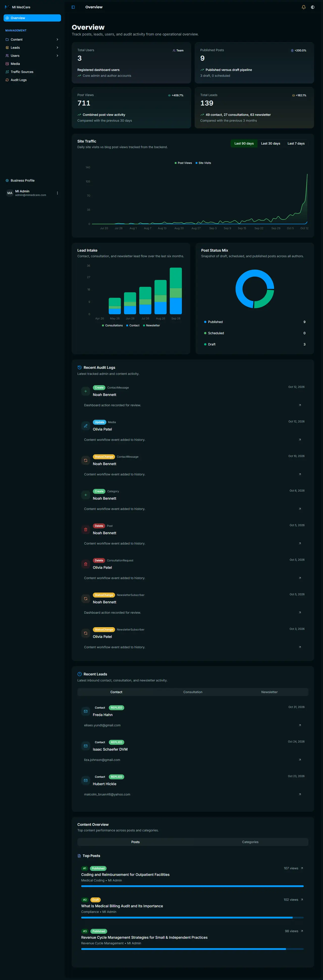Expand the Users sidebar group
This screenshot has width=323, height=980.
tap(32, 56)
